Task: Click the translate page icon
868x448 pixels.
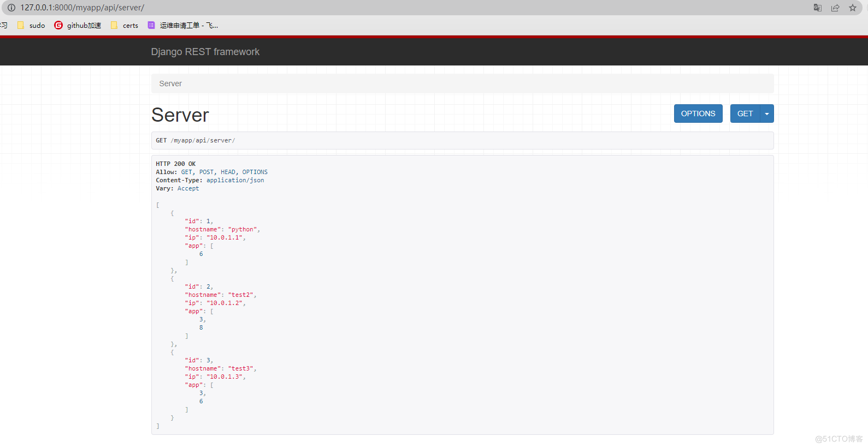Action: click(818, 8)
